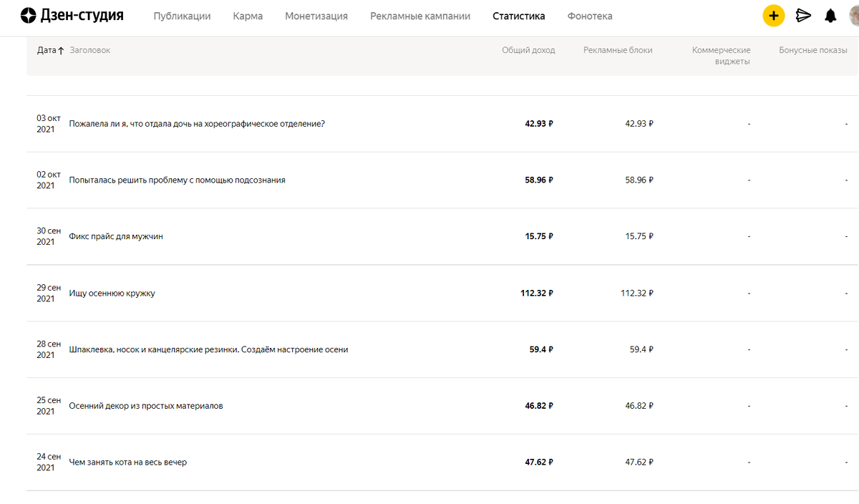Viewport: 859px width, 504px height.
Task: Open the Рекламные кампании section
Action: pos(419,15)
